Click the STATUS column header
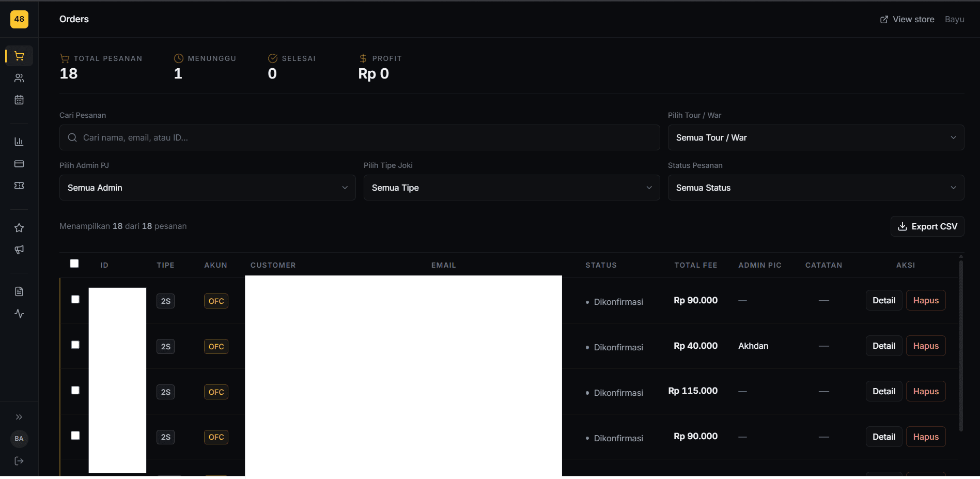This screenshot has width=980, height=479. pos(601,265)
